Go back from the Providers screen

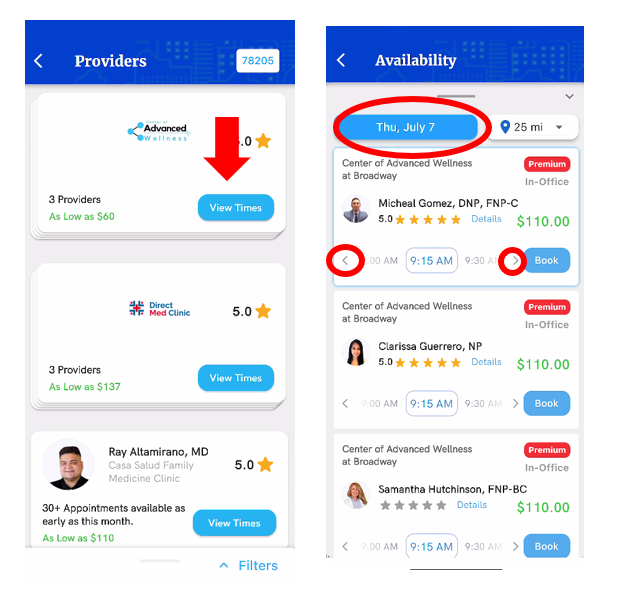click(x=39, y=61)
